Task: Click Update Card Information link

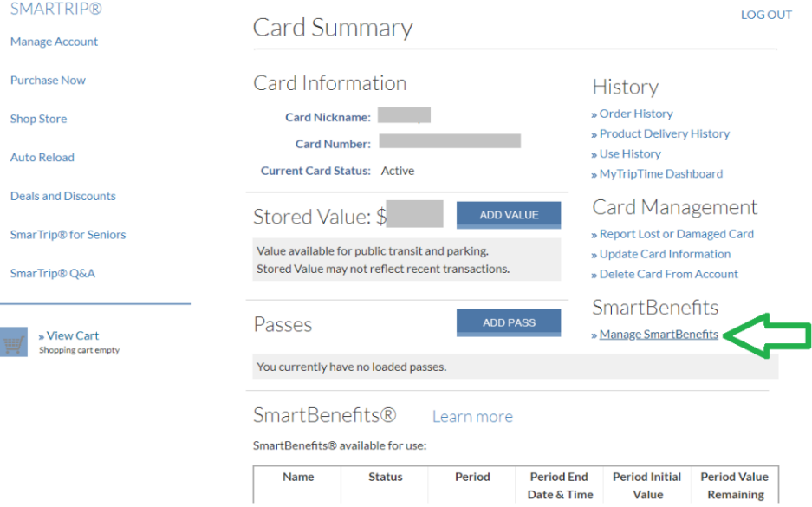Action: pyautogui.click(x=665, y=254)
